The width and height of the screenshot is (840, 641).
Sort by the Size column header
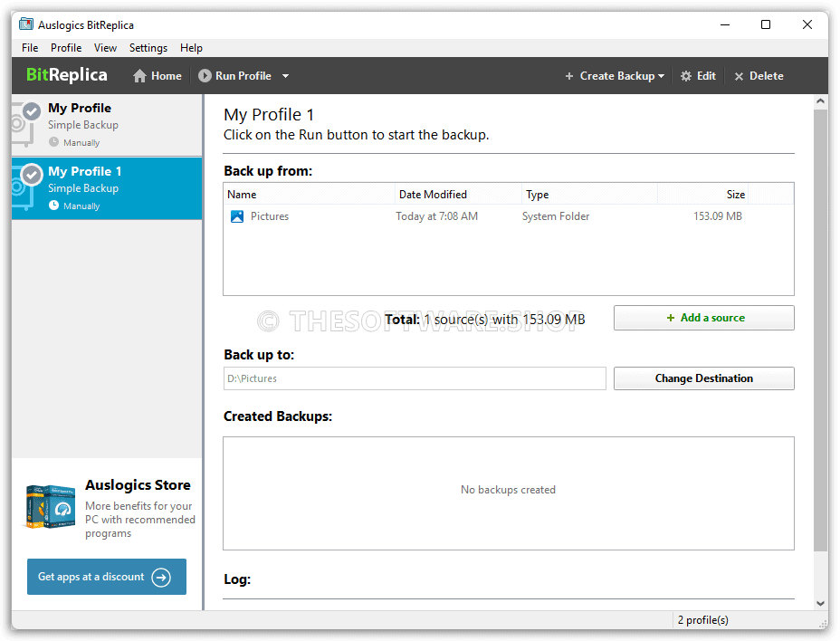(702, 194)
